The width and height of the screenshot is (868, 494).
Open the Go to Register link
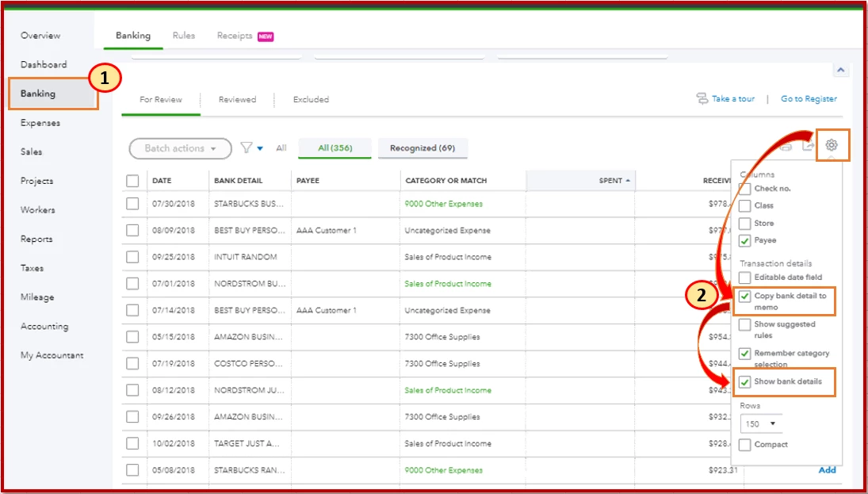[809, 98]
